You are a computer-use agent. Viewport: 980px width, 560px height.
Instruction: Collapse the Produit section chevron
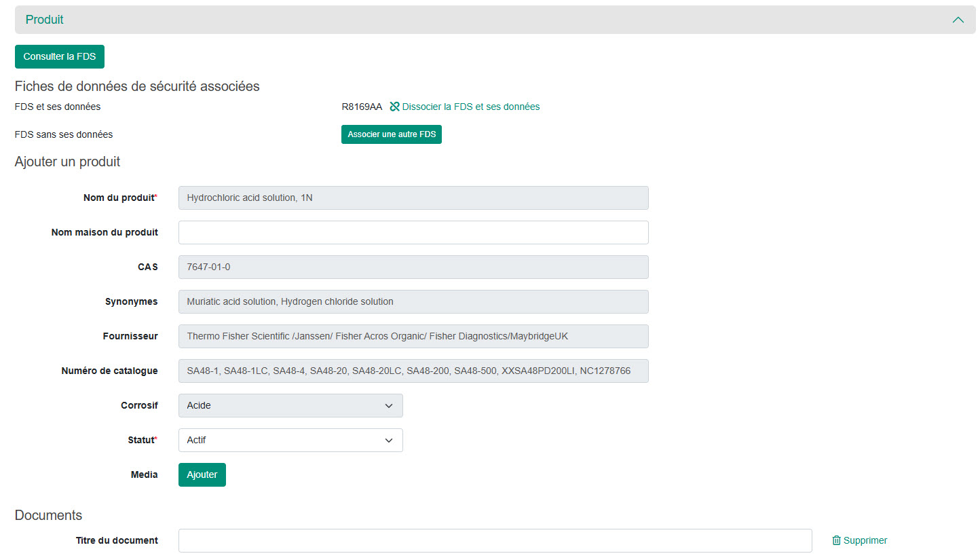click(x=958, y=20)
